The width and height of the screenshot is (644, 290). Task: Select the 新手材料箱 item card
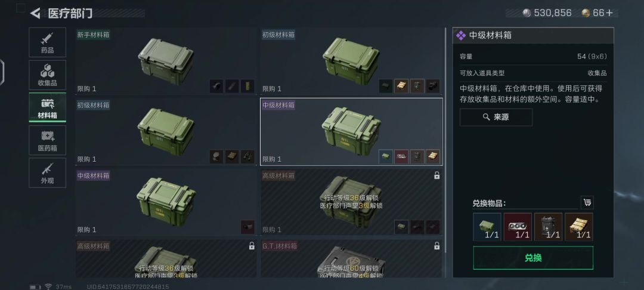point(166,61)
